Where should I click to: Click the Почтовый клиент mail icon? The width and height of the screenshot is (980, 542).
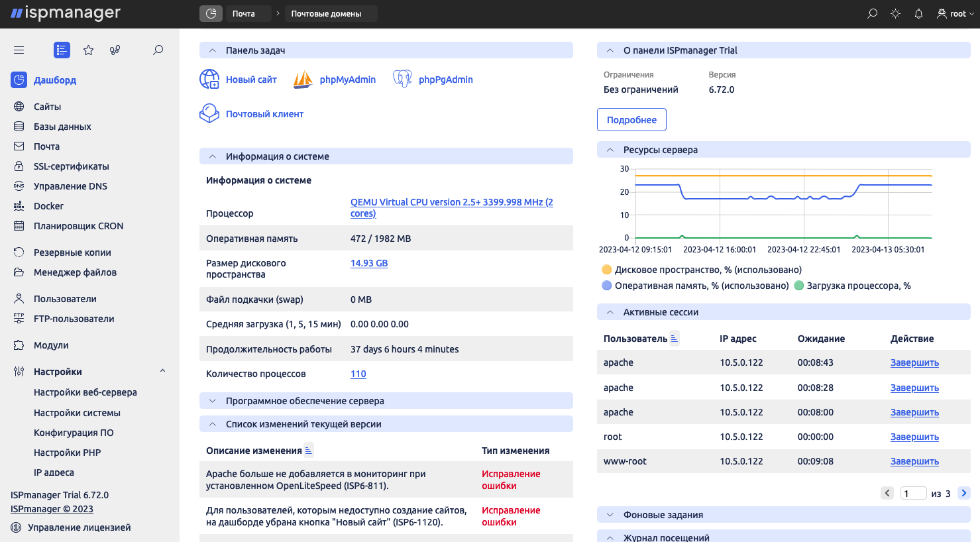tap(209, 113)
